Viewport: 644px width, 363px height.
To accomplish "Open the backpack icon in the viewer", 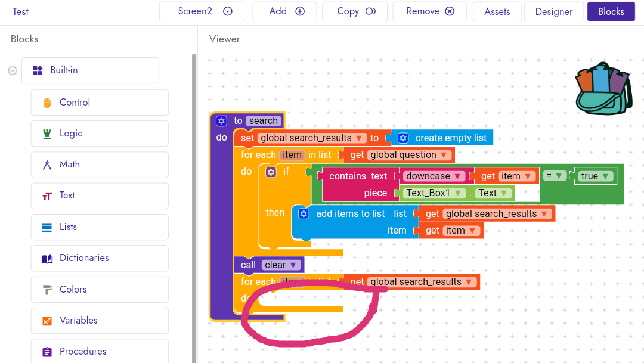I will pos(603,88).
